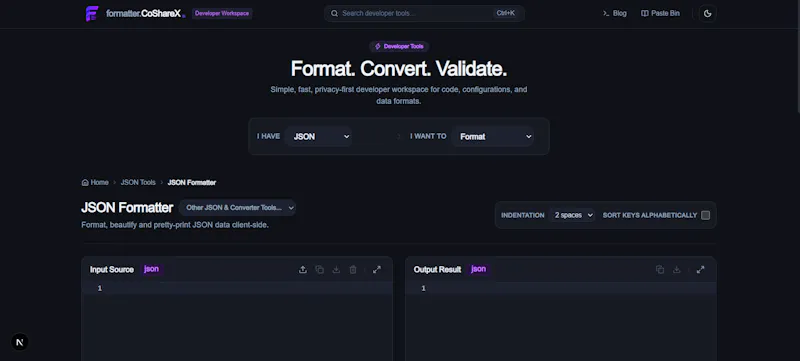Open the I WANT TO Format dropdown
Image resolution: width=800 pixels, height=361 pixels.
tap(493, 137)
